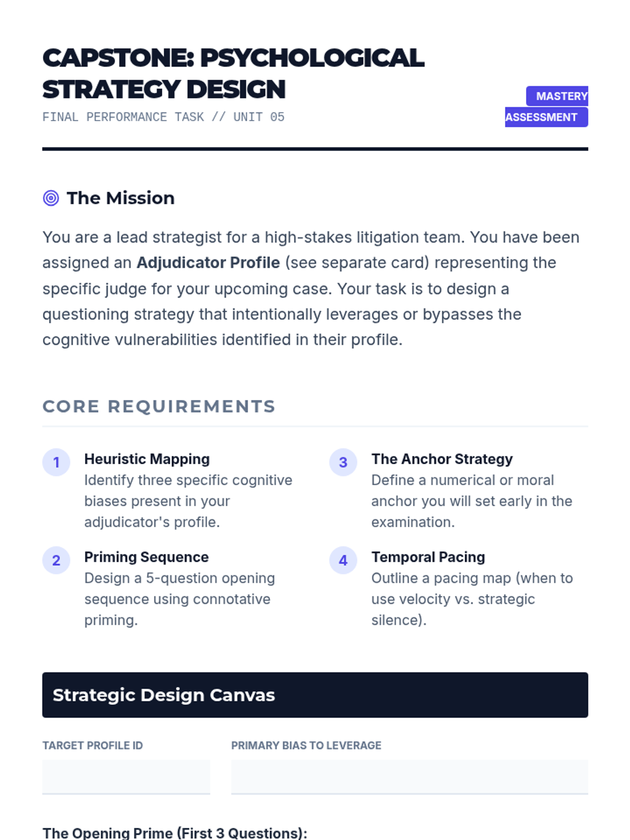Click The Mission heading text
This screenshot has width=630, height=840.
pyautogui.click(x=121, y=198)
